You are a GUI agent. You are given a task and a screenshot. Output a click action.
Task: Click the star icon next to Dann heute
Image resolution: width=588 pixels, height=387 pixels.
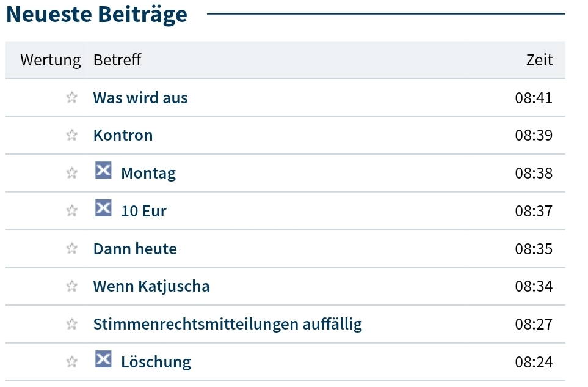(x=71, y=248)
